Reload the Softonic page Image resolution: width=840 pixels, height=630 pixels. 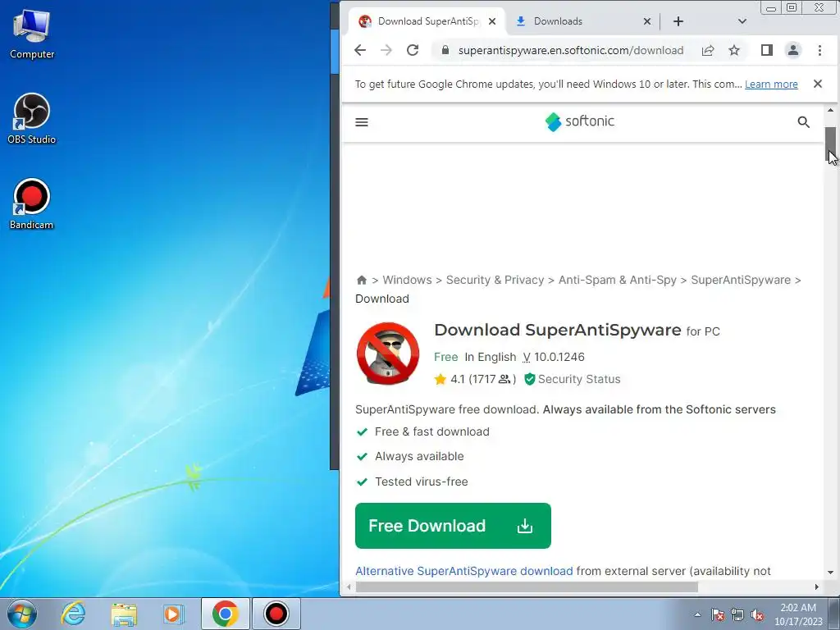[413, 50]
